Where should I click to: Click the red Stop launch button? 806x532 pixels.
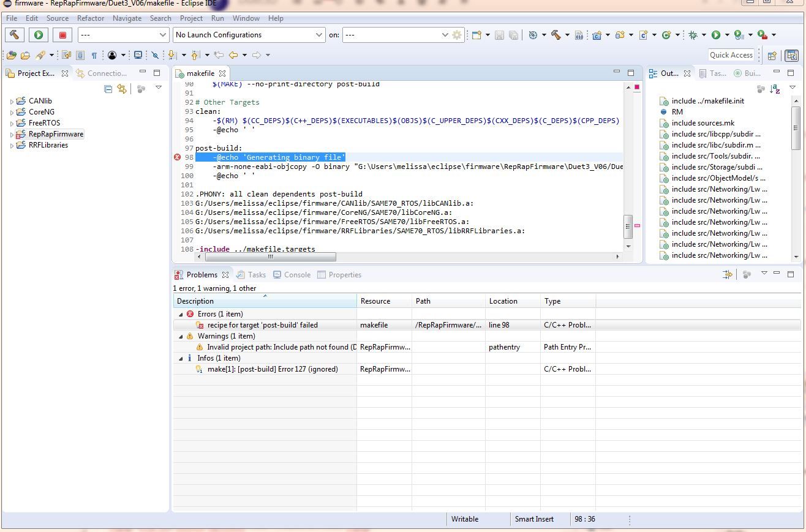coord(62,35)
